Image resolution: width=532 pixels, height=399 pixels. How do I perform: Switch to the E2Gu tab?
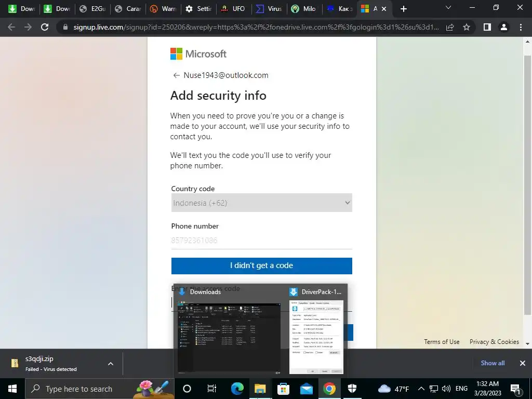92,9
